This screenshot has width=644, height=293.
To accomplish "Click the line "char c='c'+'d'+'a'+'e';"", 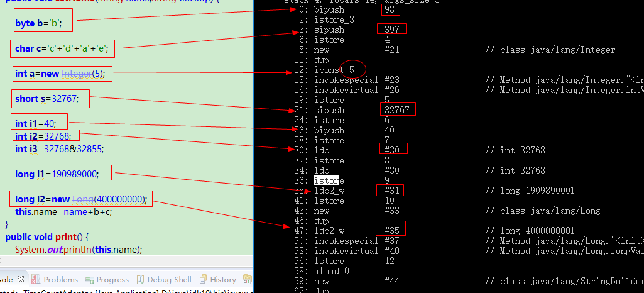I will pos(62,48).
